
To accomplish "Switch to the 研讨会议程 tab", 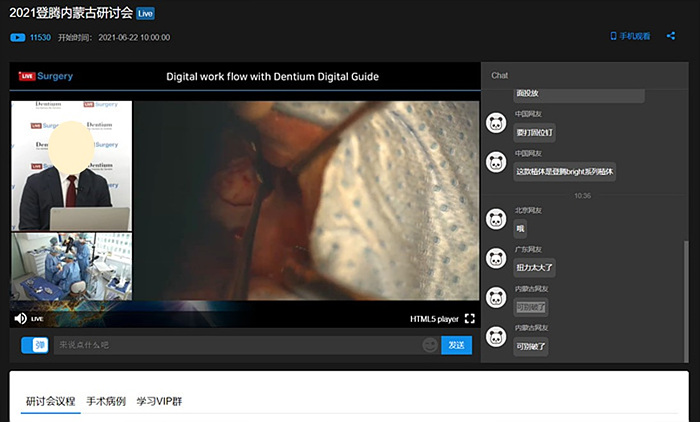I will click(50, 401).
